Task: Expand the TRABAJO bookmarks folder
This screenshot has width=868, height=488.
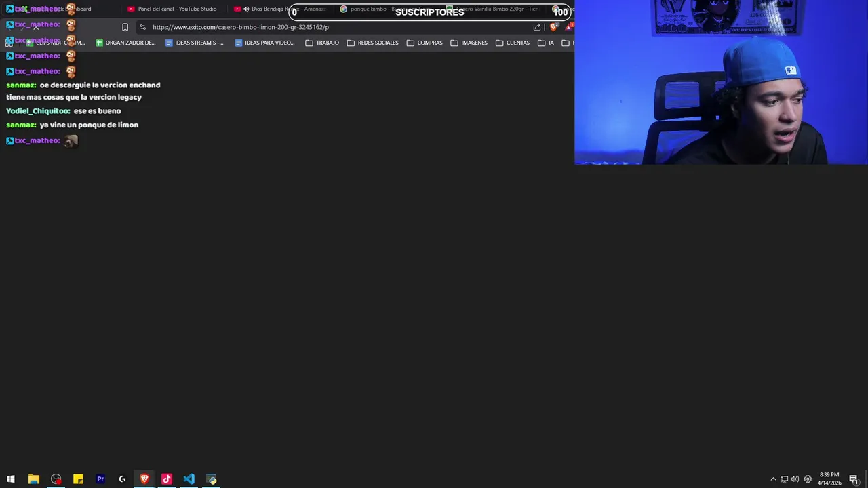Action: click(322, 43)
